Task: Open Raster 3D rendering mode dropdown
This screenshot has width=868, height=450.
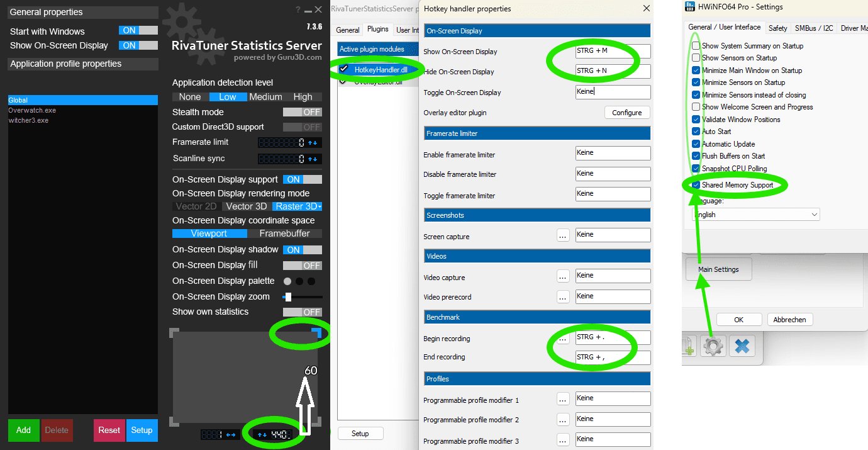Action: point(297,206)
